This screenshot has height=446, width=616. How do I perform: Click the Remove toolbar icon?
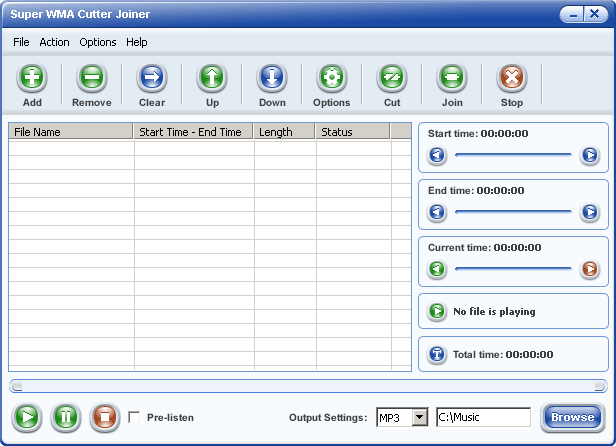tap(92, 77)
